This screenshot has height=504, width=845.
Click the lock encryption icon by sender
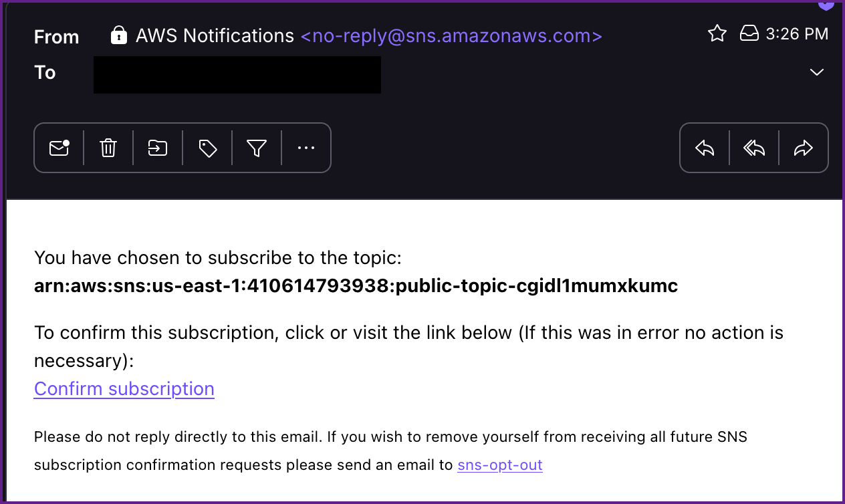point(119,35)
